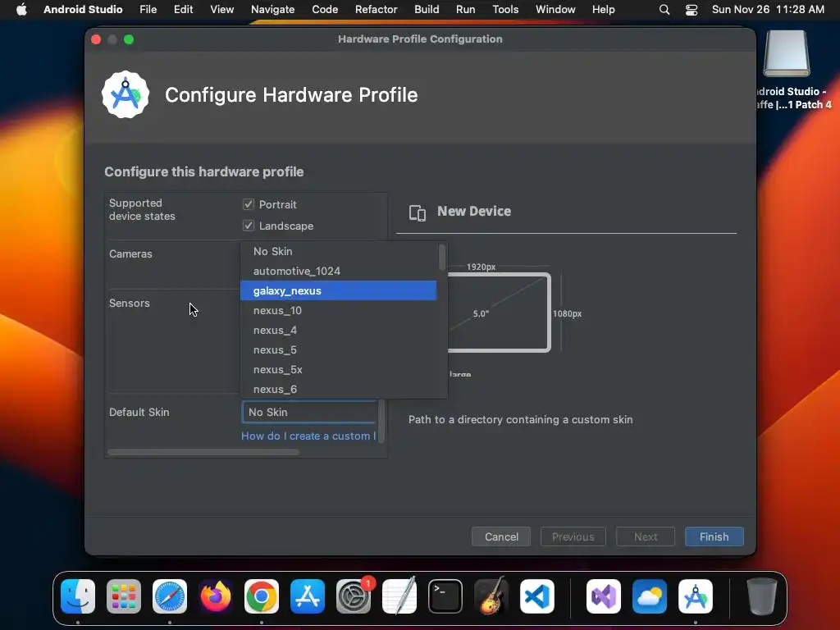The width and height of the screenshot is (840, 630).
Task: Click the horizontal scrollbar under profile settings
Action: (x=203, y=452)
